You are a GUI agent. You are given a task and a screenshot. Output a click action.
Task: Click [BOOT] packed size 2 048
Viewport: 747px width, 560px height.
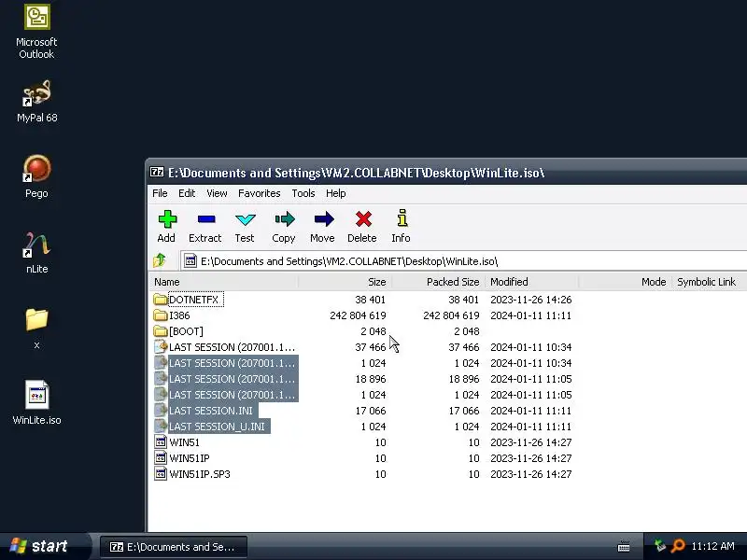[466, 331]
